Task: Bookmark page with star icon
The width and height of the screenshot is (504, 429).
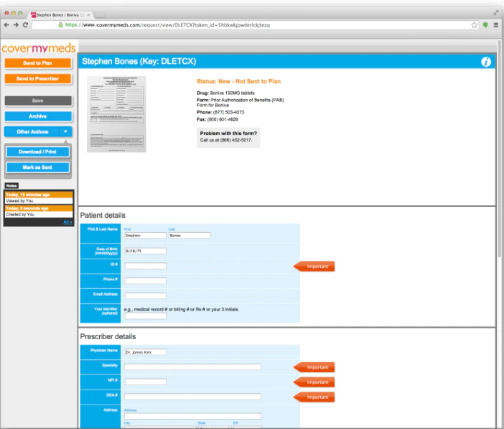Action: [x=474, y=24]
